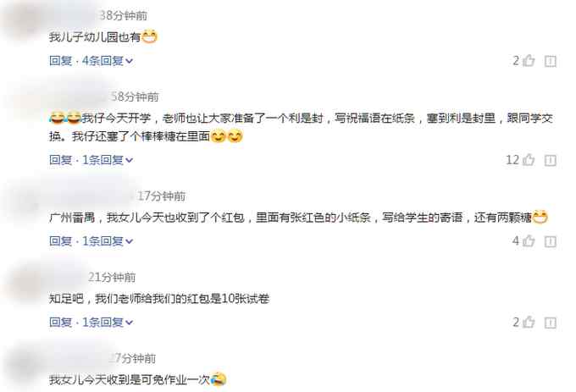Screen dimensions: 576x392
Task: Expand 4条回复 under the kindergarten comment
Action: (x=108, y=61)
